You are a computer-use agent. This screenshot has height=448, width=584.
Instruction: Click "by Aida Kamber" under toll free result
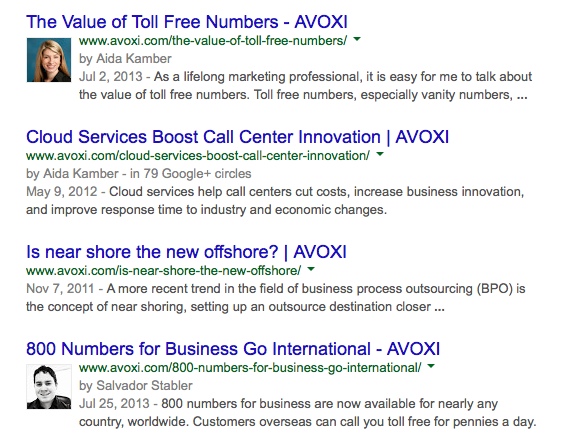click(x=125, y=58)
